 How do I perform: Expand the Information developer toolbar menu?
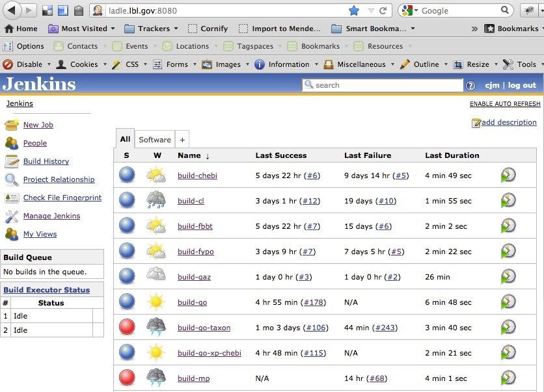click(x=286, y=64)
